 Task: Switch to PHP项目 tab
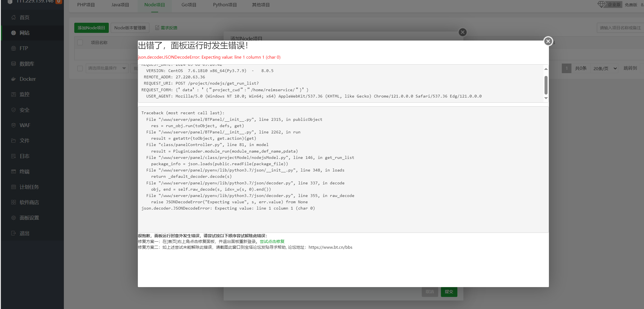[86, 5]
